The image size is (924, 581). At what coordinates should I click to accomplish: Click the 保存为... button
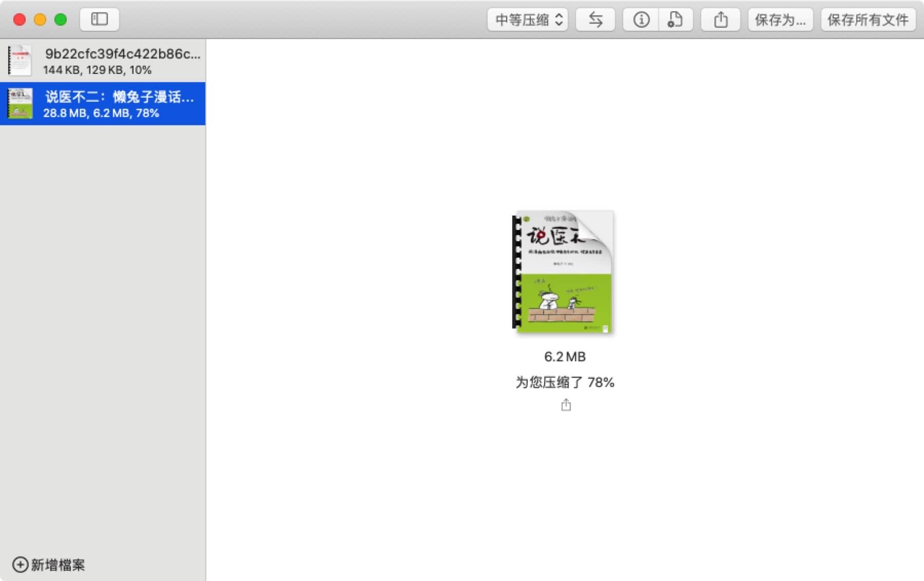pyautogui.click(x=780, y=20)
